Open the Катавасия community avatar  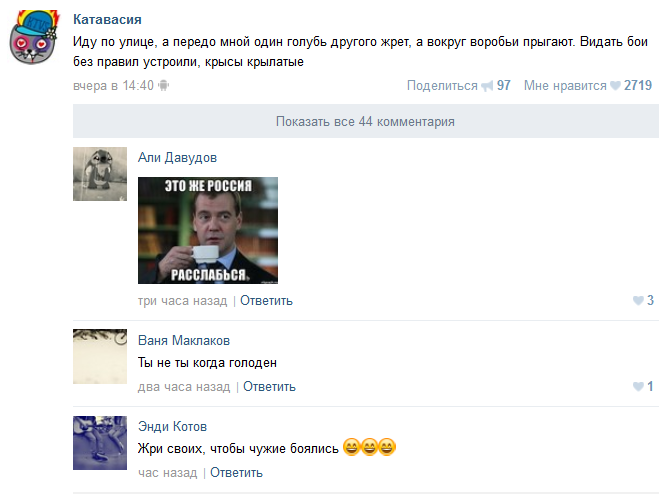pyautogui.click(x=34, y=37)
